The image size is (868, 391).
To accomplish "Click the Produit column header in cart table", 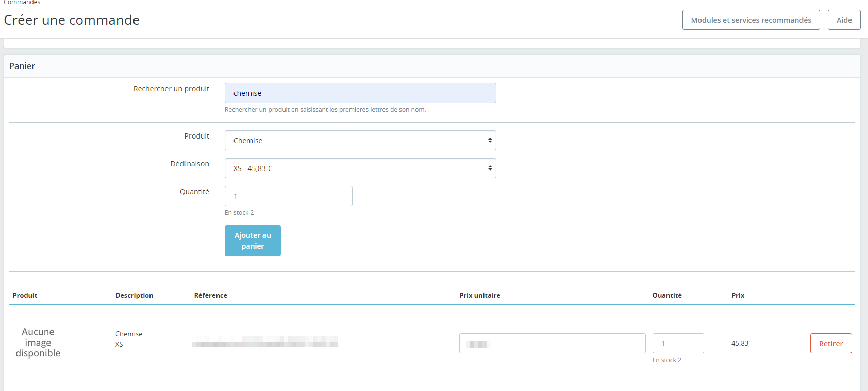I will coord(25,295).
